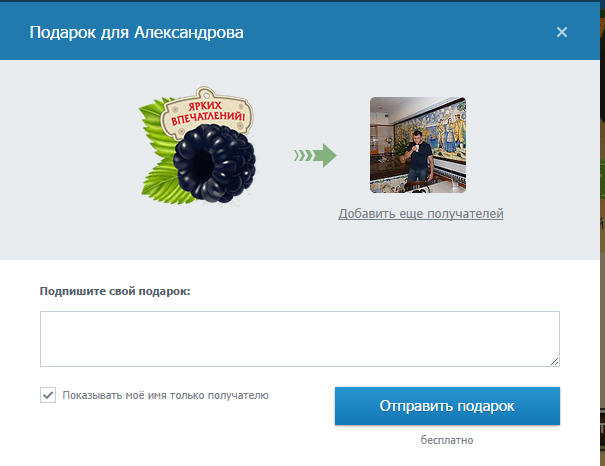Click 'Добавить еще получателей' link

point(421,213)
